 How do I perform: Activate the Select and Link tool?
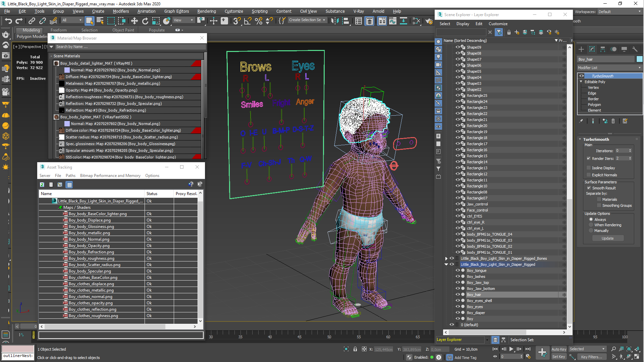point(32,21)
